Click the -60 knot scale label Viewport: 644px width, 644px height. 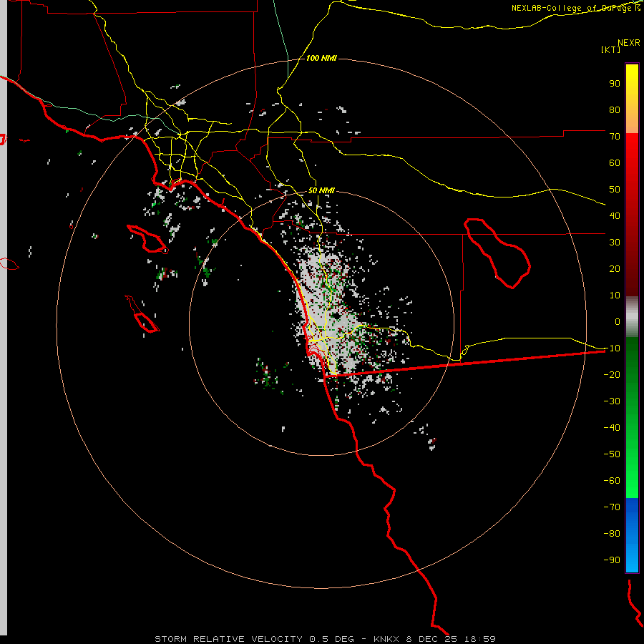click(612, 481)
